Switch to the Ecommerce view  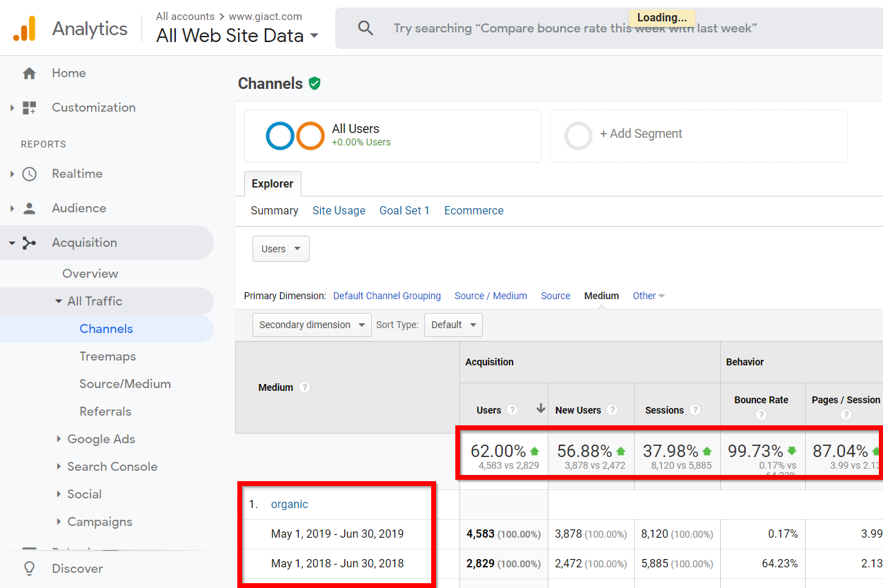(474, 211)
